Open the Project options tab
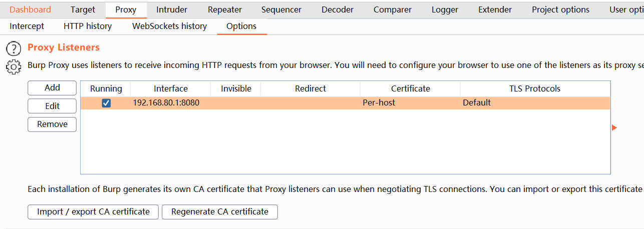The image size is (644, 229). 560,9
